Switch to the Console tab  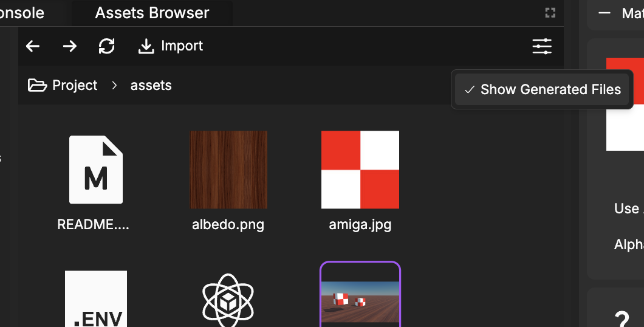21,13
